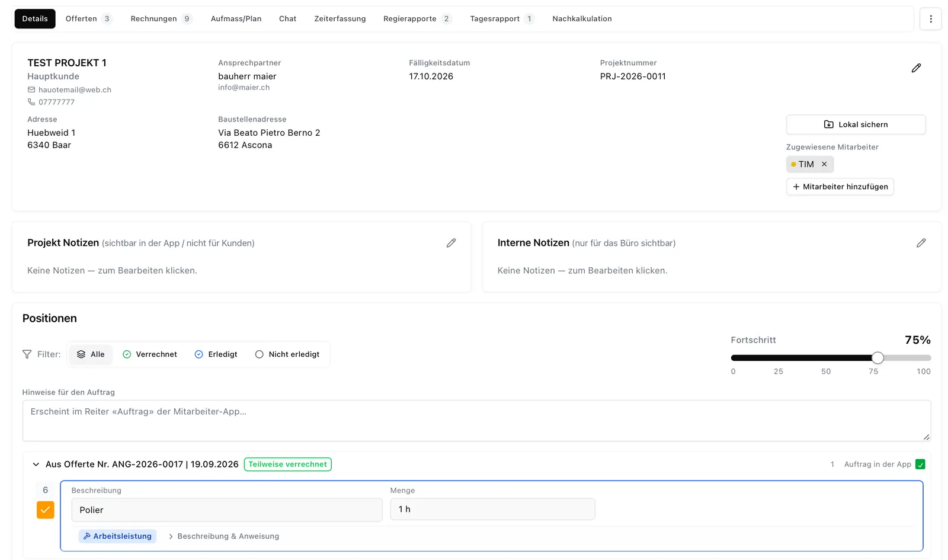Image resolution: width=948 pixels, height=560 pixels.
Task: Click the envelope icon beside hauotemail@web.ch
Action: coord(31,89)
